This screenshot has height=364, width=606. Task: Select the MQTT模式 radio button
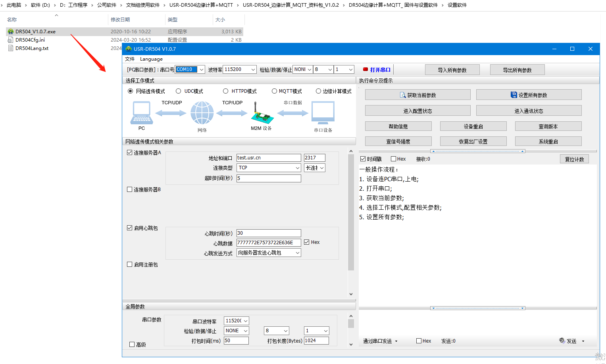(274, 91)
